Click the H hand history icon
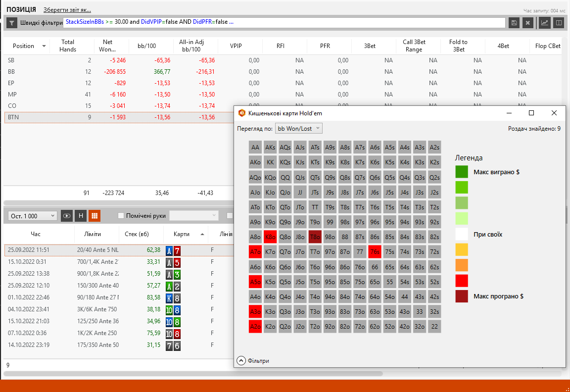The height and width of the screenshot is (392, 570). pos(81,216)
